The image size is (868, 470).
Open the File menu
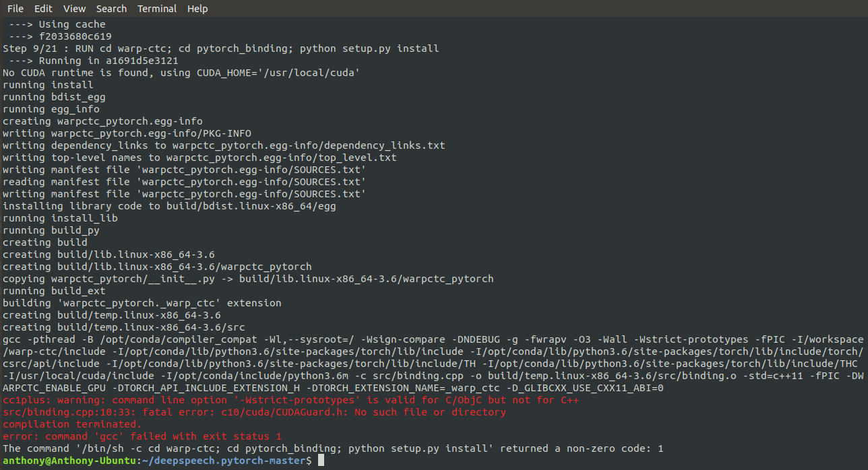(x=15, y=8)
